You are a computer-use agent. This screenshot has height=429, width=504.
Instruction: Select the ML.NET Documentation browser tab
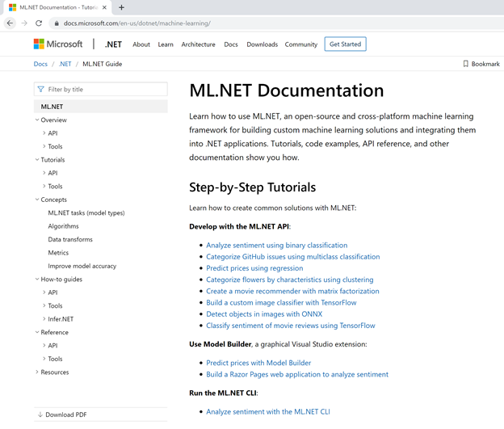(57, 7)
